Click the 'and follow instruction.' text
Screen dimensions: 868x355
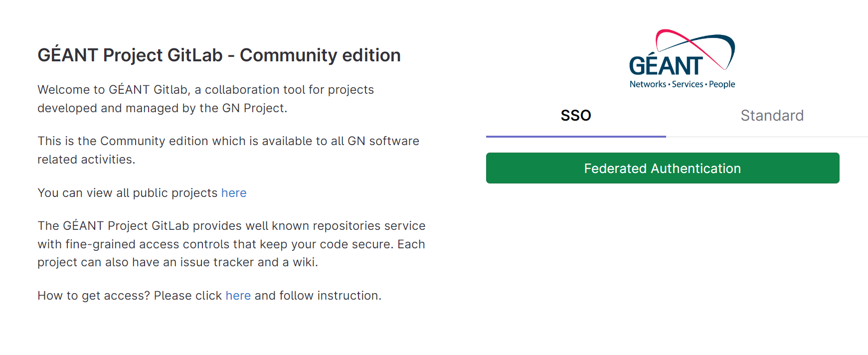(318, 296)
